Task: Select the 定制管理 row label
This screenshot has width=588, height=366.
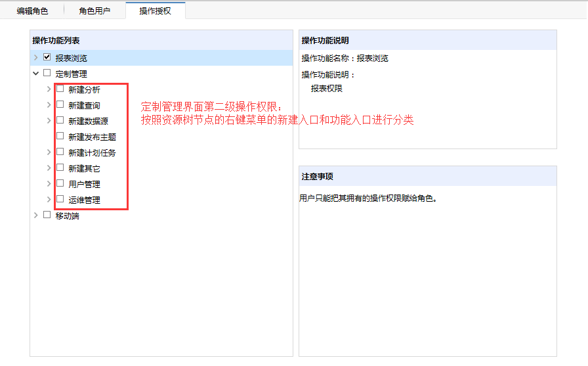Action: 72,74
